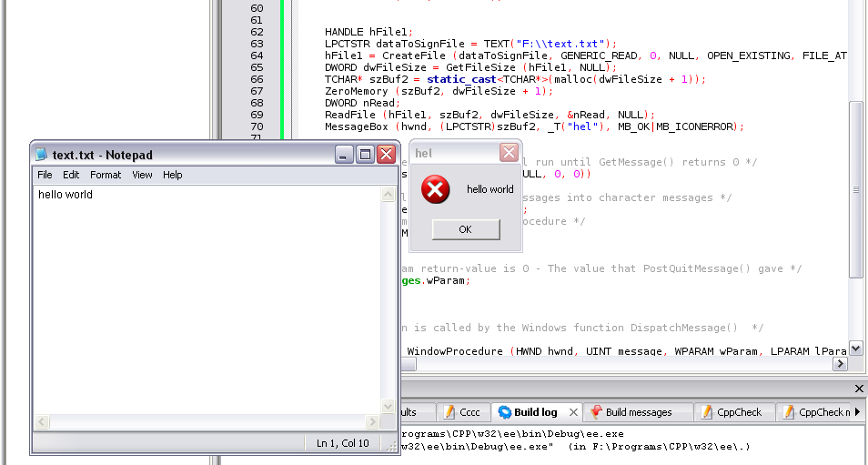This screenshot has height=465, width=868.
Task: Minimize the text.txt Notepad window
Action: pyautogui.click(x=344, y=155)
